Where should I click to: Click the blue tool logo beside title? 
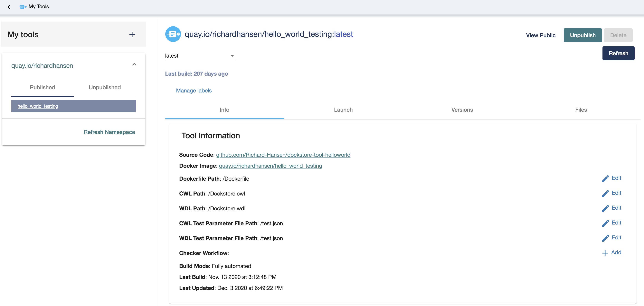pyautogui.click(x=173, y=34)
